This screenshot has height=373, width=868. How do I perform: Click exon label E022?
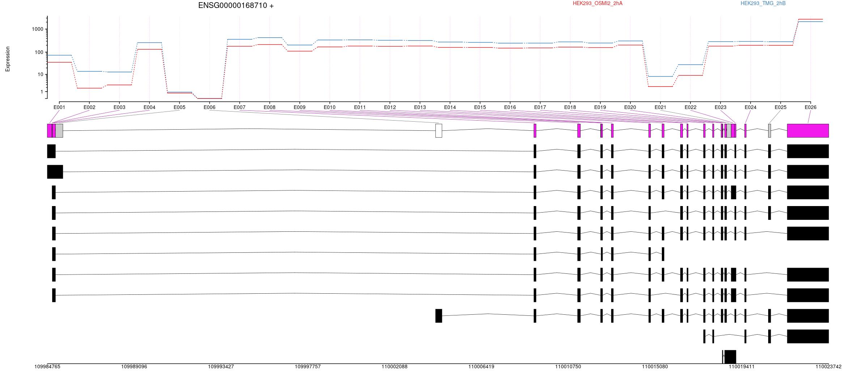(x=690, y=107)
